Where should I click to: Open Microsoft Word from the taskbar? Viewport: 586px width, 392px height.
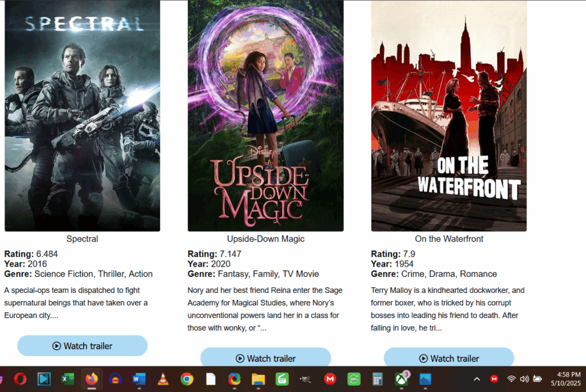pyautogui.click(x=139, y=379)
